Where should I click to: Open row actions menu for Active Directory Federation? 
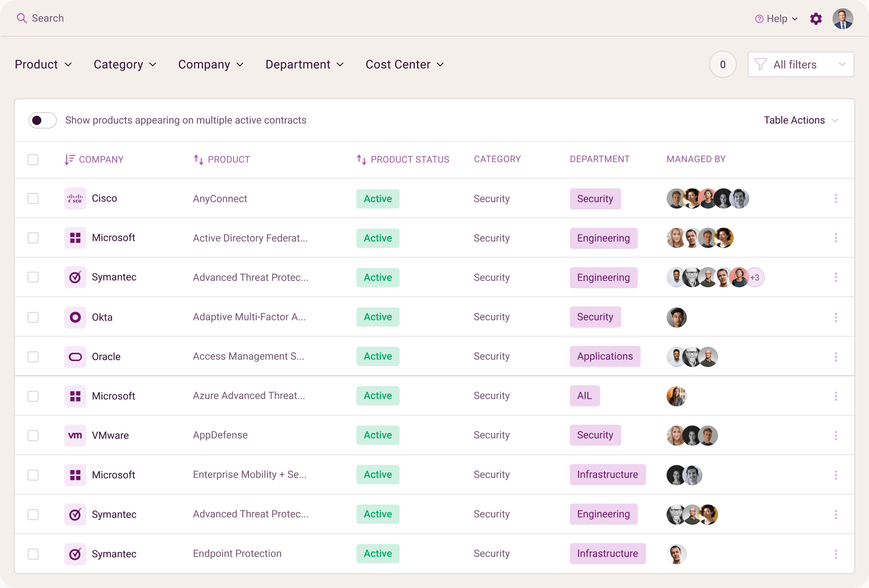click(836, 238)
